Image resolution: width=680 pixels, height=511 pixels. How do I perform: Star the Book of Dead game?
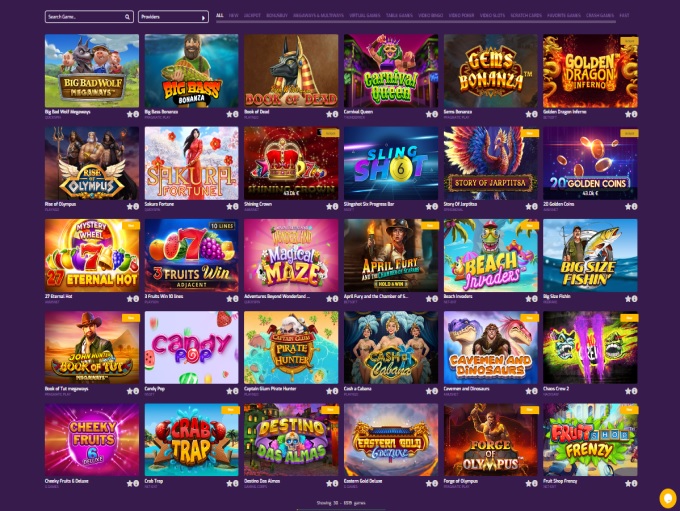click(x=329, y=114)
